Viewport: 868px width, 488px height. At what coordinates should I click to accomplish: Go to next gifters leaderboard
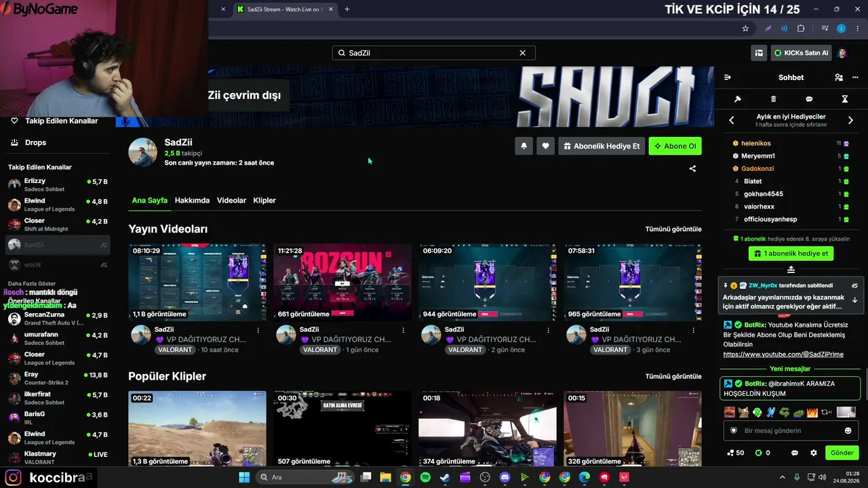click(x=850, y=120)
